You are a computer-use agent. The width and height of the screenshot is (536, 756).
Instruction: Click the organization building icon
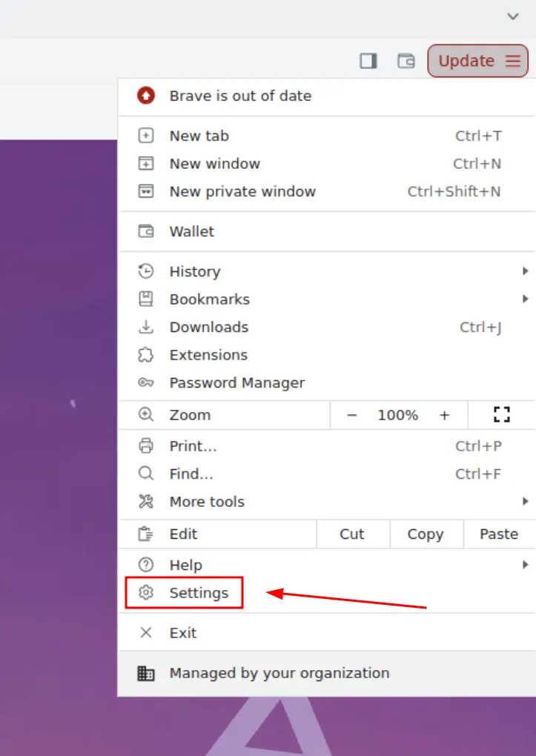pyautogui.click(x=146, y=673)
